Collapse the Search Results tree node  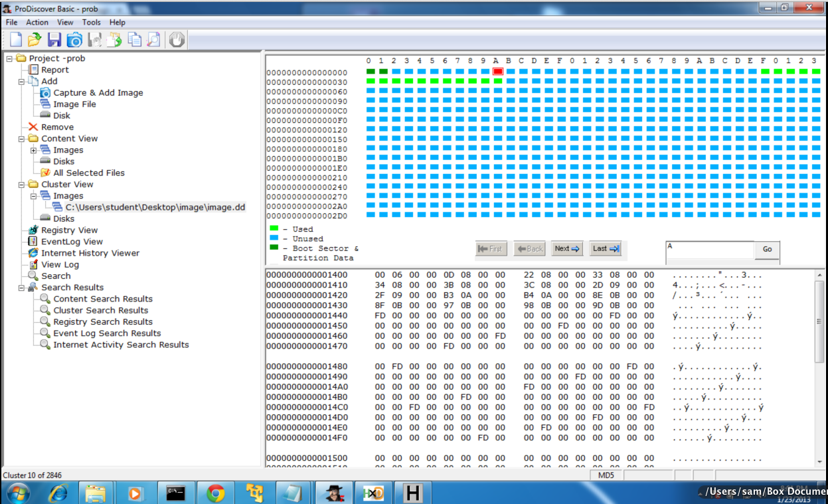(22, 288)
